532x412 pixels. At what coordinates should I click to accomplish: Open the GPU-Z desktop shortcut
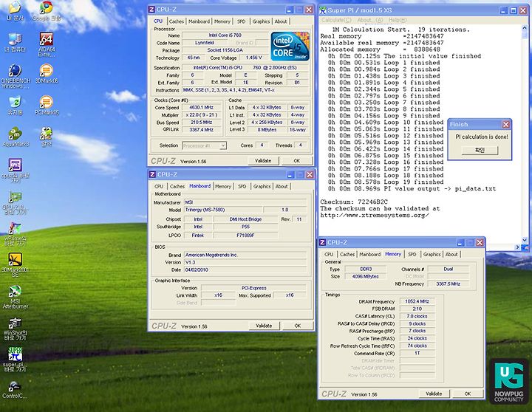tap(16, 202)
